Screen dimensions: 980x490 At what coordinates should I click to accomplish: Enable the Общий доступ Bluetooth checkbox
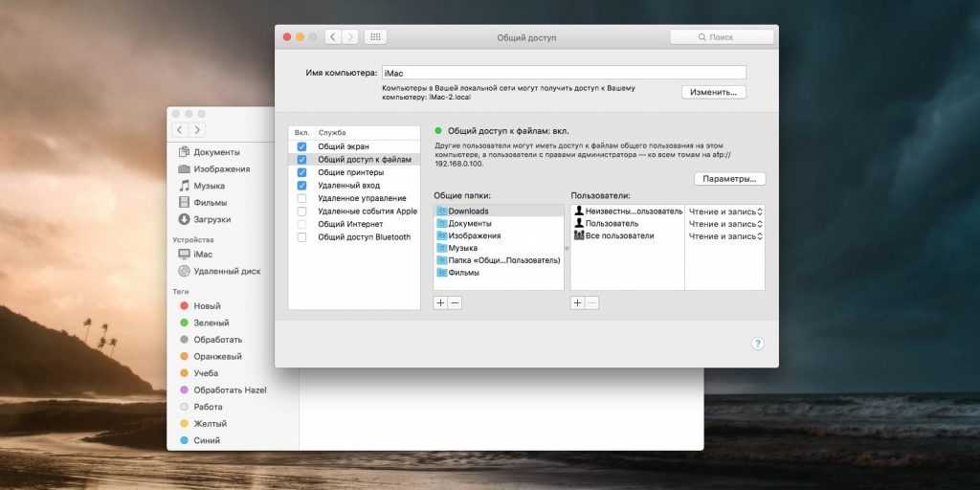point(301,236)
